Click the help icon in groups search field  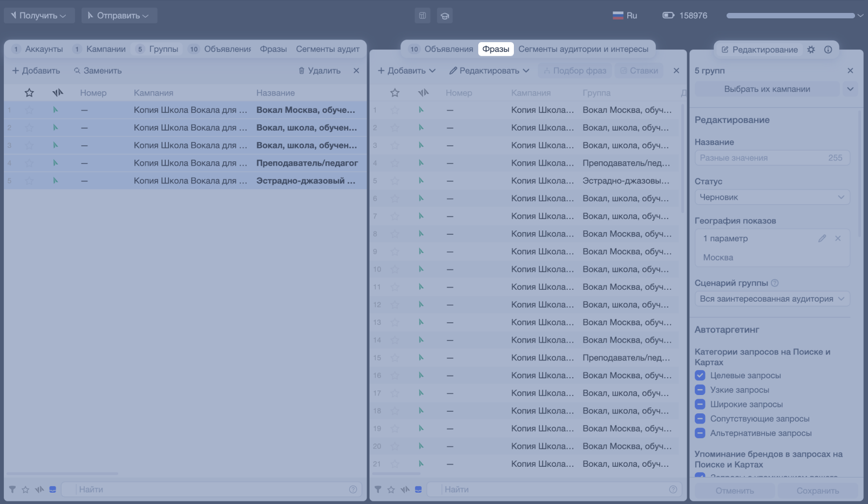(353, 489)
